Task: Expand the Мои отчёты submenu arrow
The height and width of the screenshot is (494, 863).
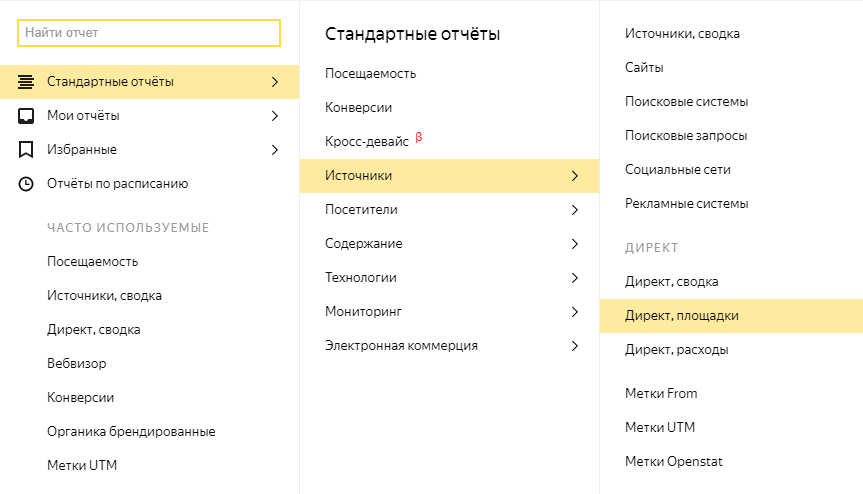Action: click(274, 116)
